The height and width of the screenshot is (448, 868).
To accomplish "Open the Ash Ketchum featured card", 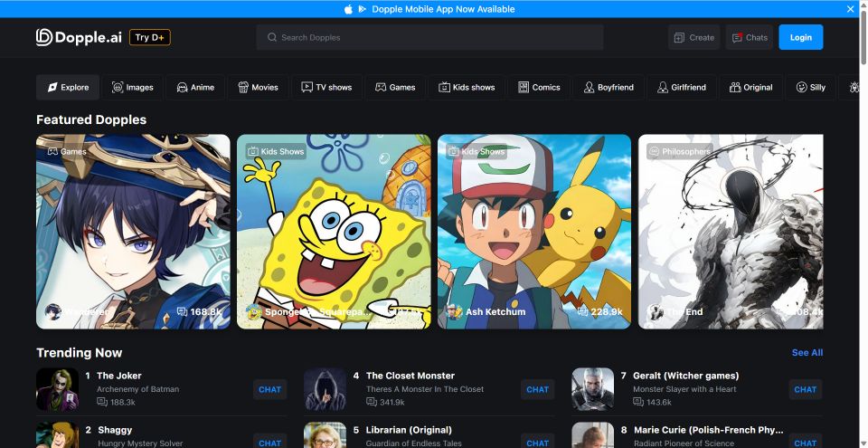I will tap(534, 231).
